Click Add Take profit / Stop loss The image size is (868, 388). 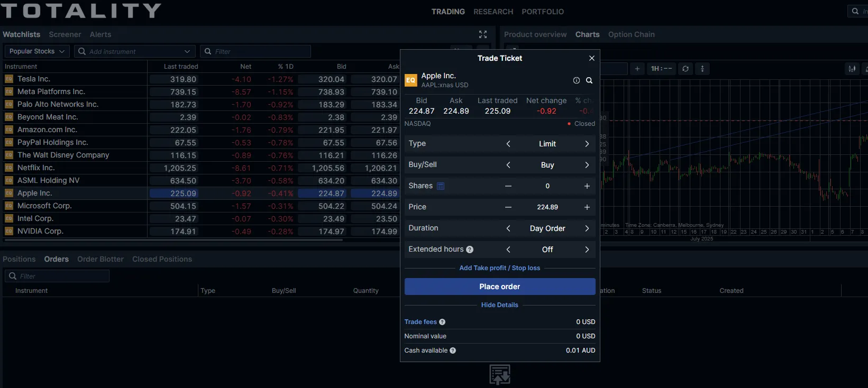(x=499, y=268)
